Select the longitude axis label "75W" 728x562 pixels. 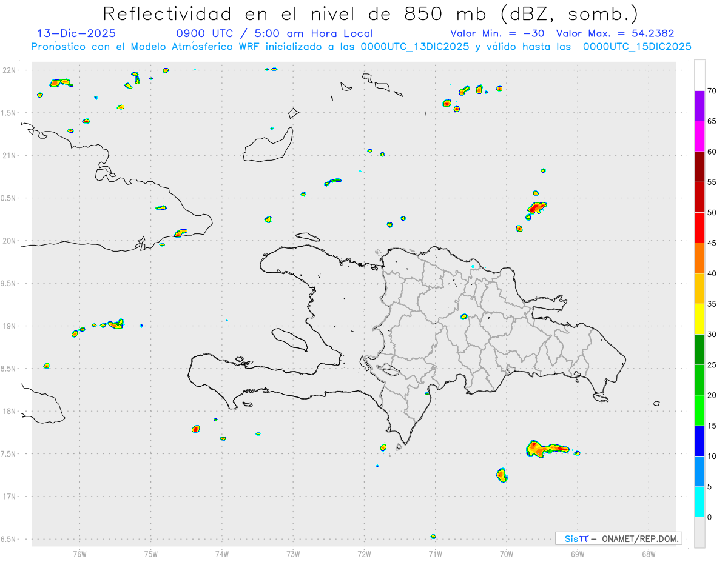151,554
